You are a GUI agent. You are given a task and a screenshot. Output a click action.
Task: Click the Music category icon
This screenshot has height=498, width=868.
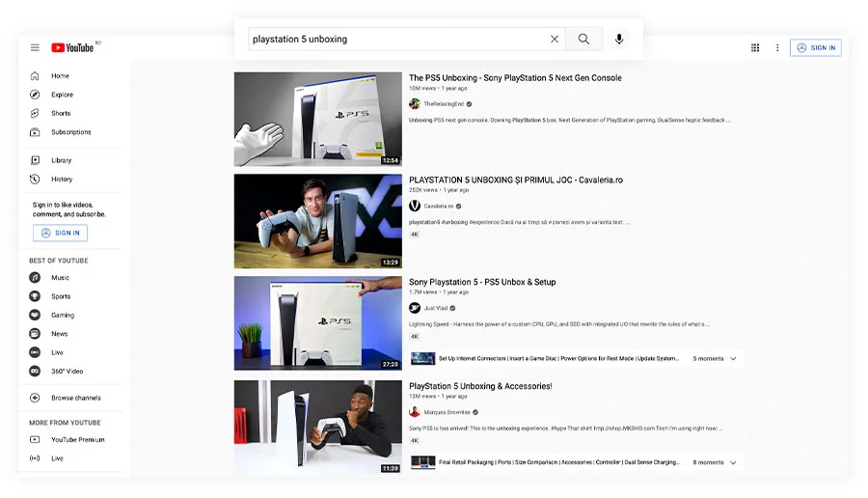[x=35, y=278]
